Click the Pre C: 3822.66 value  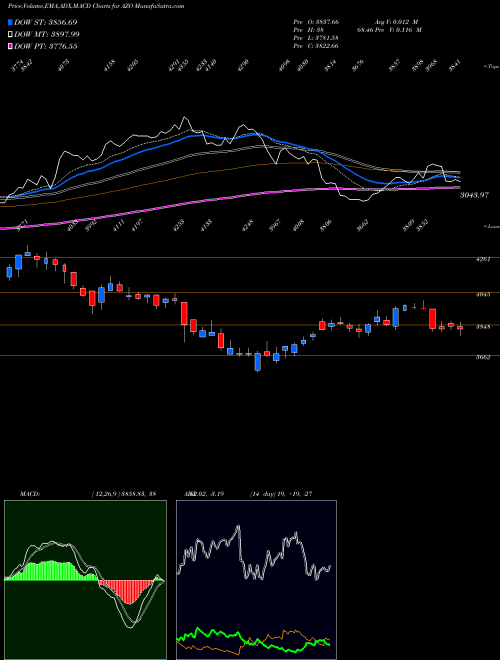316,46
